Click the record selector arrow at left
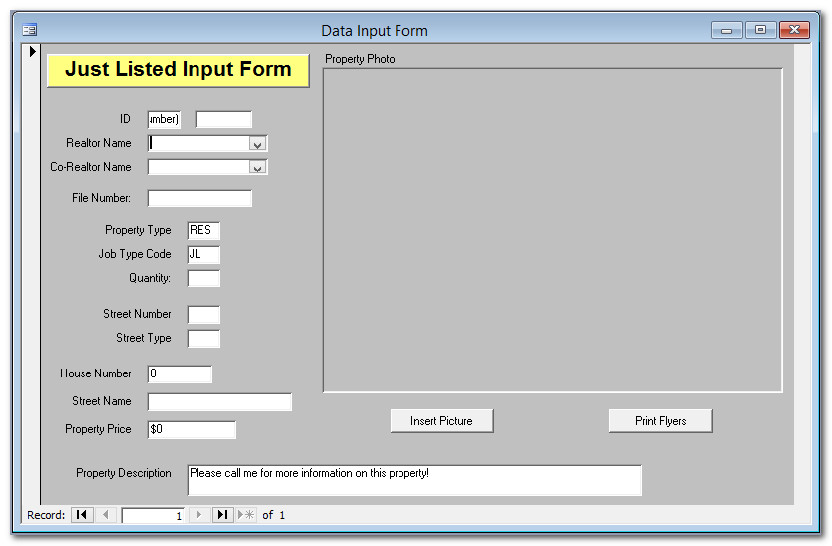832x546 pixels. point(32,51)
